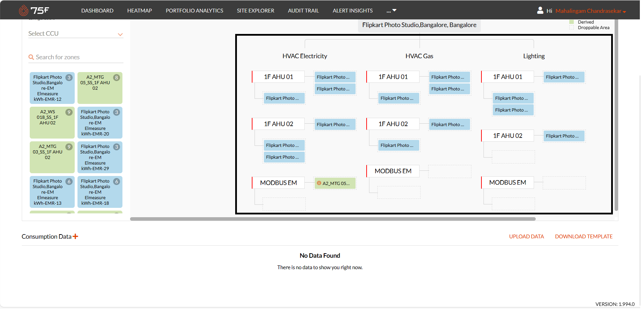
Task: Select the kWh-EMR-20 zone card
Action: [100, 123]
